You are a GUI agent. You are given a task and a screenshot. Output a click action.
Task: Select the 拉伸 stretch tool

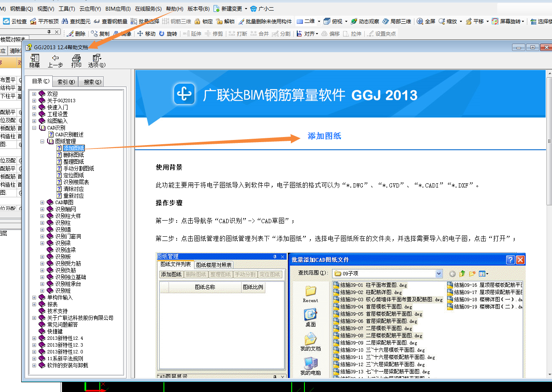coord(352,34)
